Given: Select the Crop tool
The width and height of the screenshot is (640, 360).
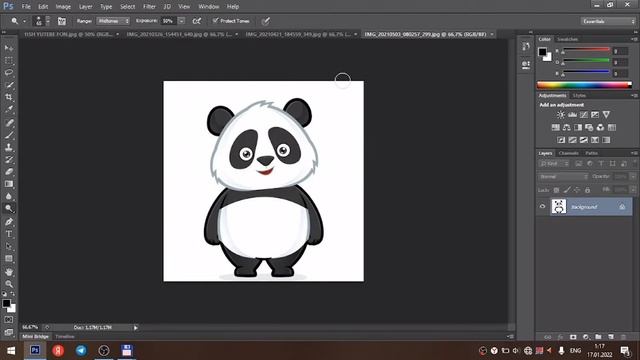Looking at the screenshot, I should 9,97.
